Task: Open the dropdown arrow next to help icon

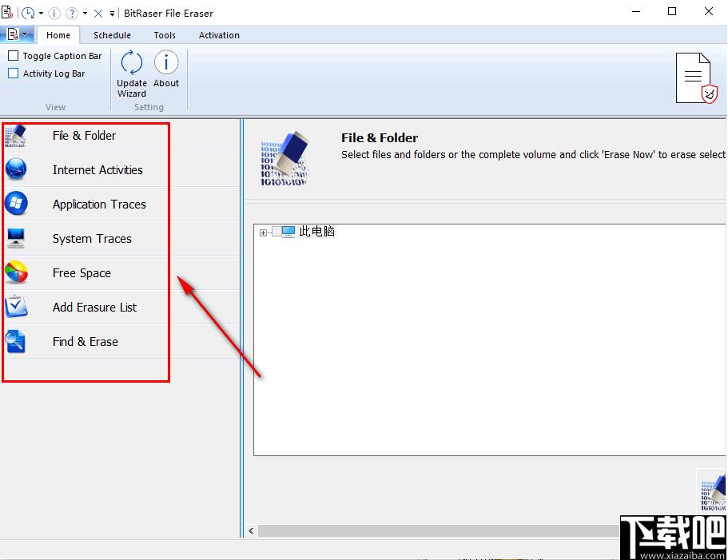Action: [85, 13]
